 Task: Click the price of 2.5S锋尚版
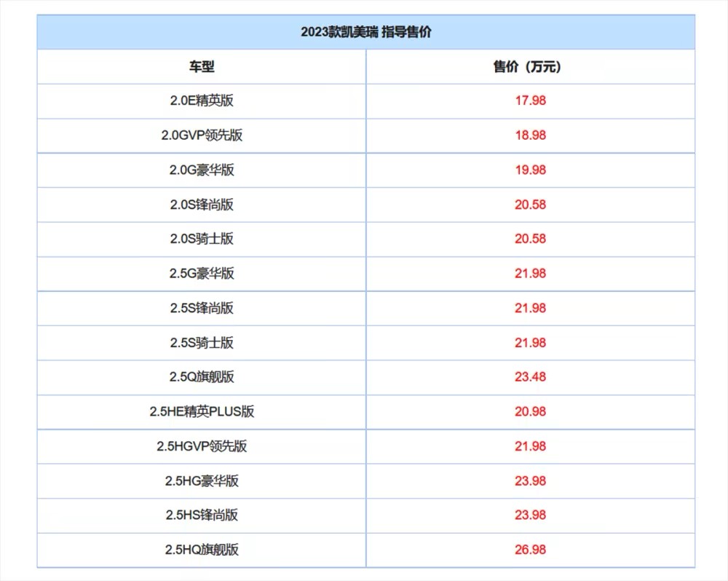[x=530, y=308]
